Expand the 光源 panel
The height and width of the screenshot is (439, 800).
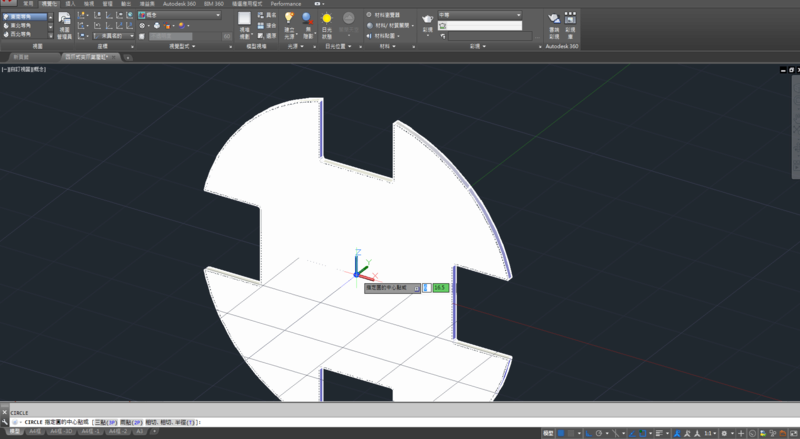coord(295,46)
